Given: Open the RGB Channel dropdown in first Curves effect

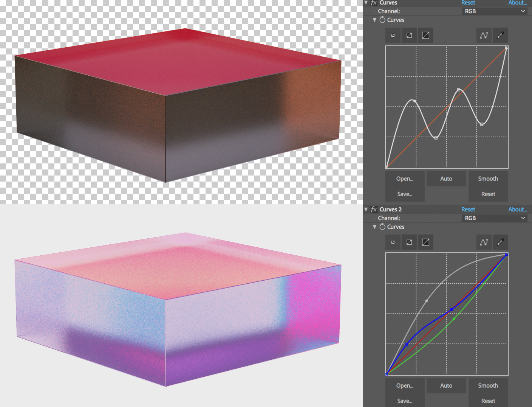Looking at the screenshot, I should coord(494,11).
